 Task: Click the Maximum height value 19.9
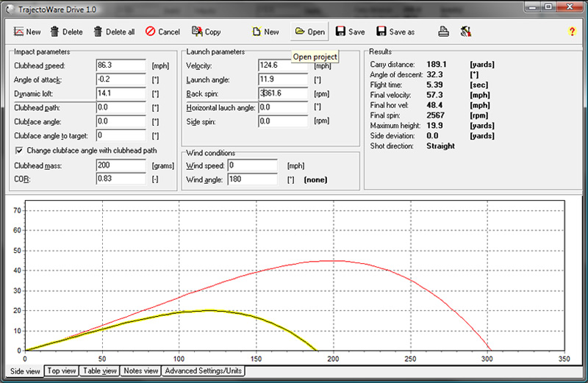[x=434, y=126]
